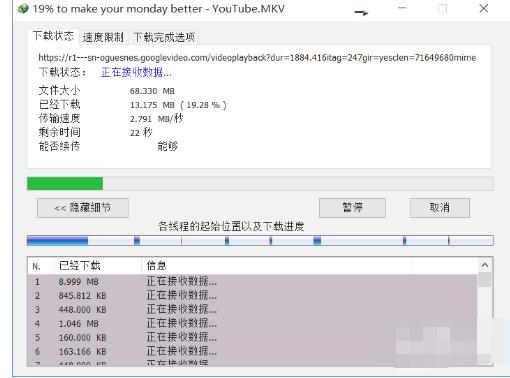Click the thread list scroll up arrow
This screenshot has height=378, width=510.
(485, 265)
